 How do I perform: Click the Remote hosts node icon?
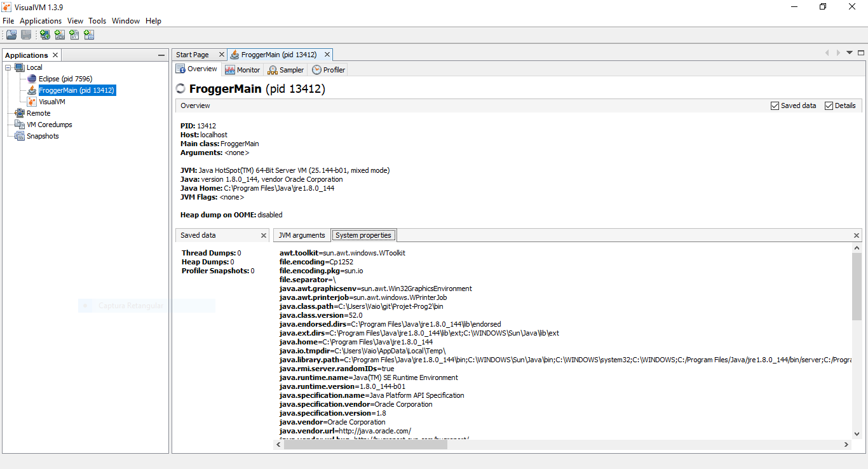click(20, 113)
